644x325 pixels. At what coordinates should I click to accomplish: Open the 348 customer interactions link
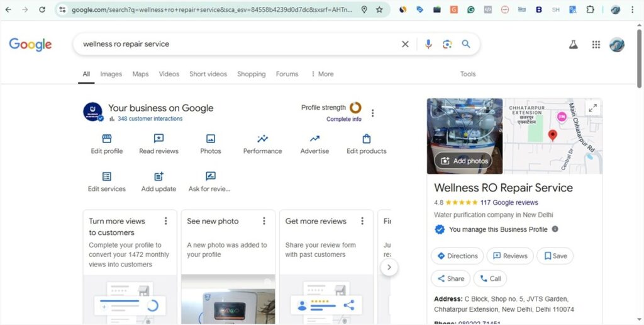coord(150,119)
